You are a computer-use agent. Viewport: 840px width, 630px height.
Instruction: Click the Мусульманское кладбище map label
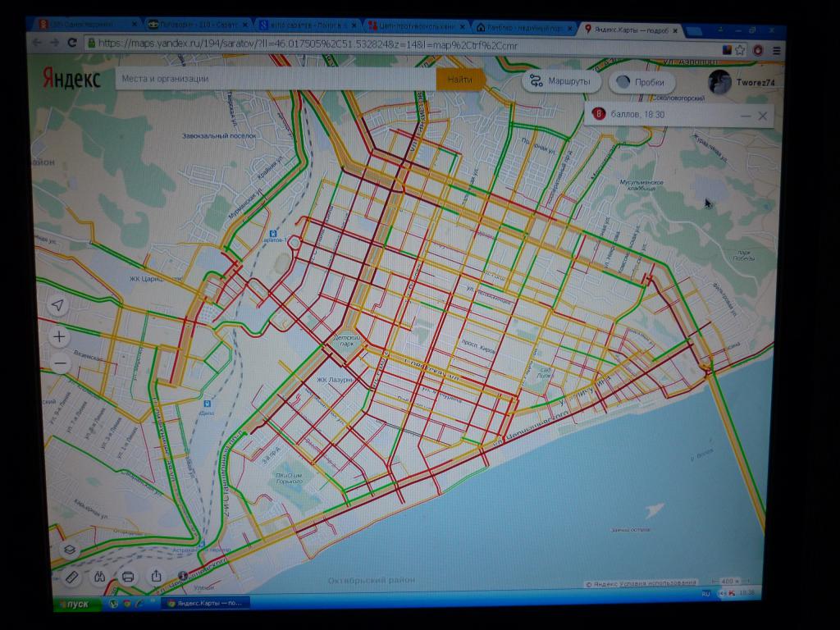pos(641,185)
